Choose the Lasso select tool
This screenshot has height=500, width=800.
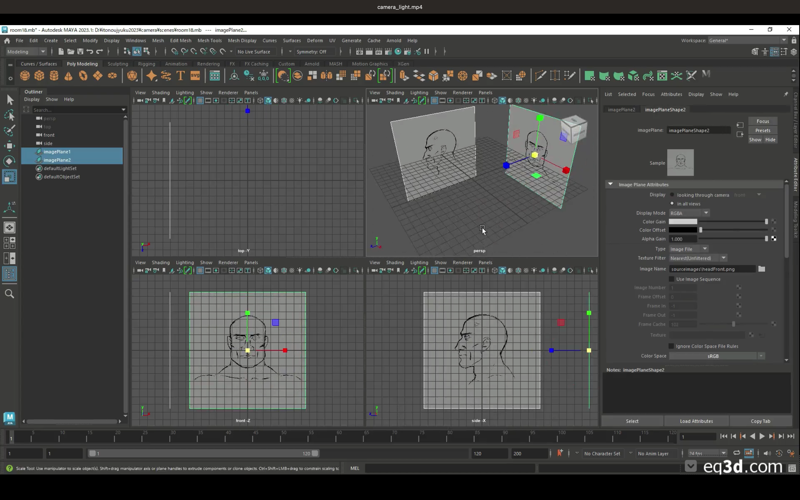coord(10,114)
